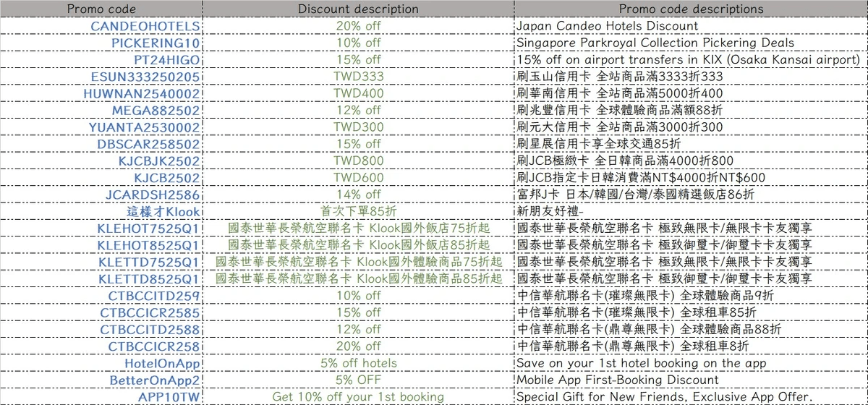
Task: Select promo code ESUN333250205
Action: tap(145, 77)
